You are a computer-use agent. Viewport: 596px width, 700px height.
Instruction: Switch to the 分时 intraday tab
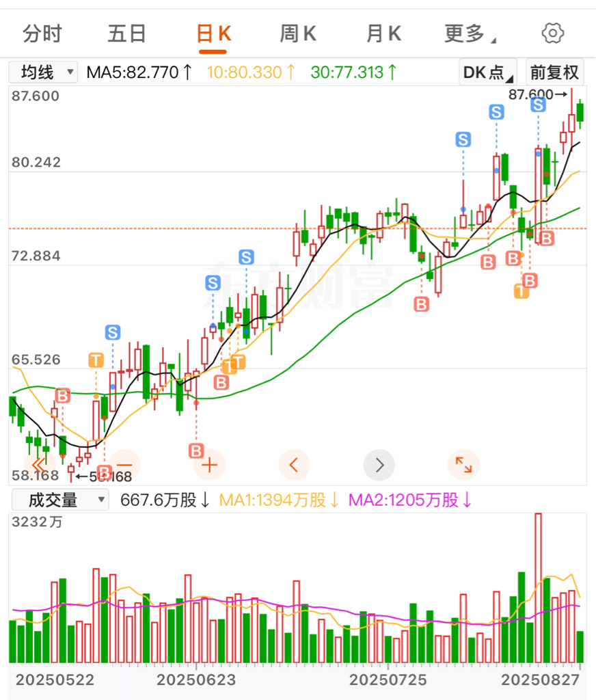42,34
